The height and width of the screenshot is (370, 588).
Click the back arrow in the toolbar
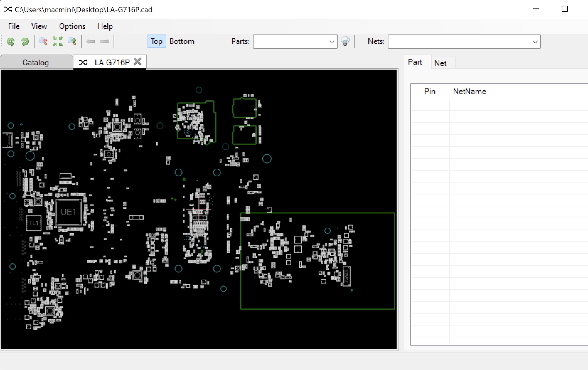(x=90, y=41)
